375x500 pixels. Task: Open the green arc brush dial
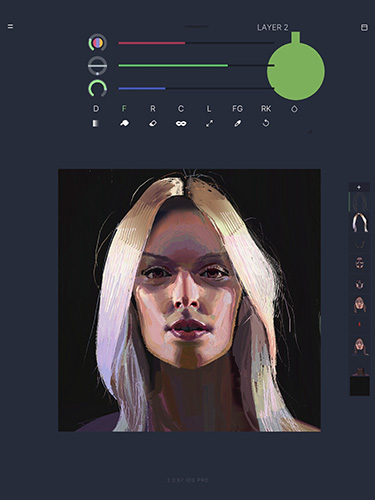[x=97, y=88]
